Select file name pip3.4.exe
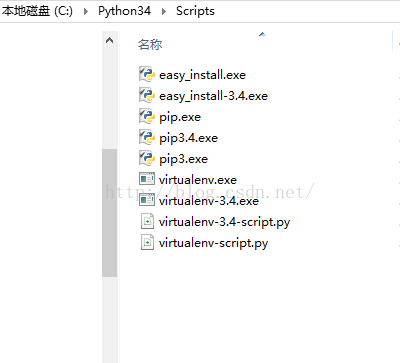400x363 pixels. (188, 138)
